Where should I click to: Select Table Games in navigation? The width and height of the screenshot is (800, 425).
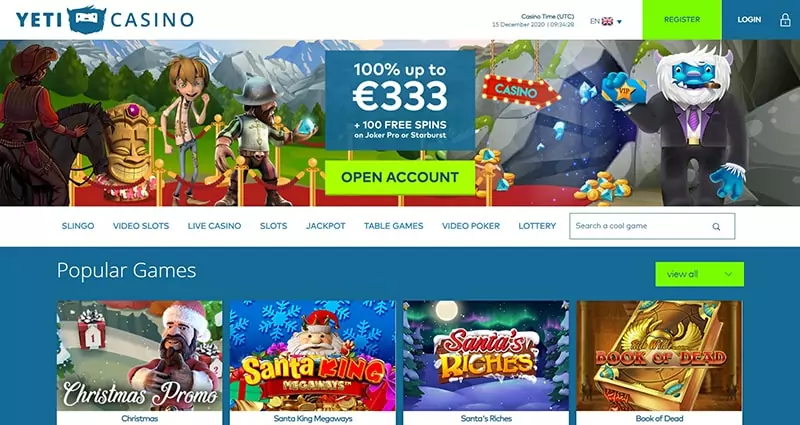pos(393,226)
